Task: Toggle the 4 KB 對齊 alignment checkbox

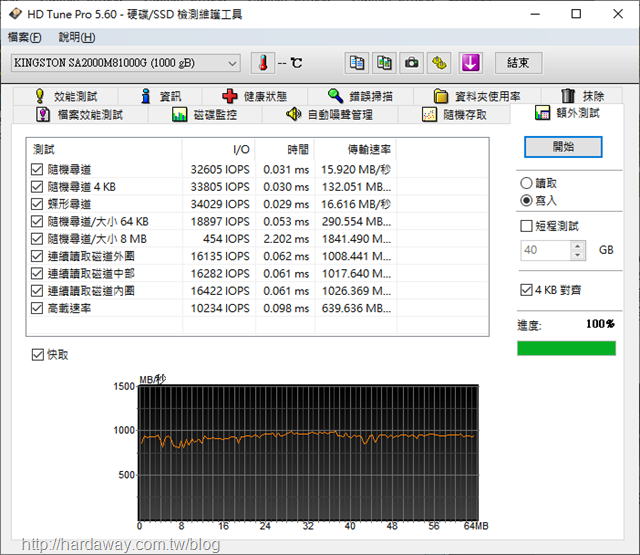Action: pos(527,290)
